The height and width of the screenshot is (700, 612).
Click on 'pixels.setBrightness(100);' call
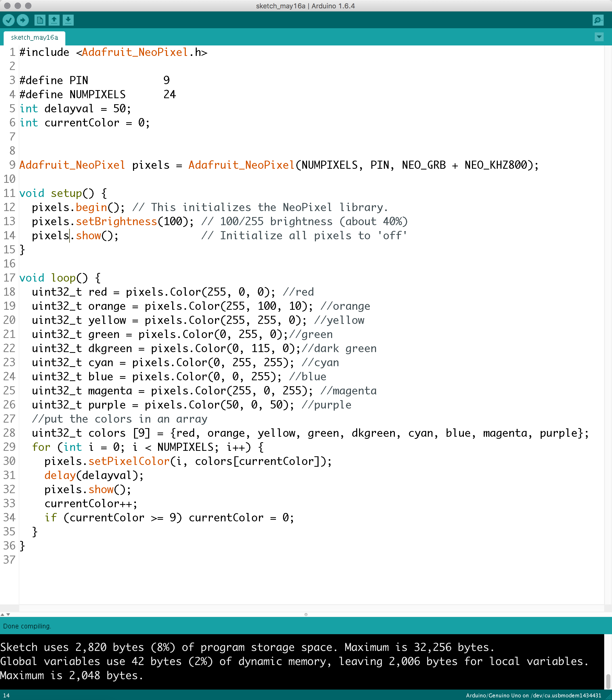tap(113, 221)
